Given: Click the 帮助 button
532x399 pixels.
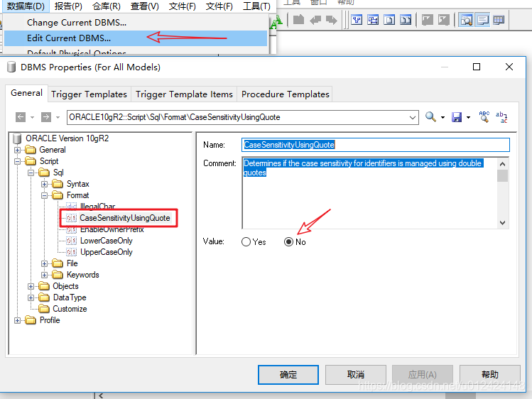Looking at the screenshot, I should (x=490, y=375).
